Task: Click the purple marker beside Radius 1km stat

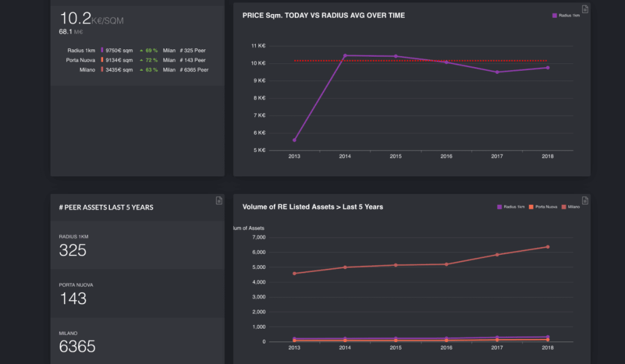Action: [x=102, y=50]
